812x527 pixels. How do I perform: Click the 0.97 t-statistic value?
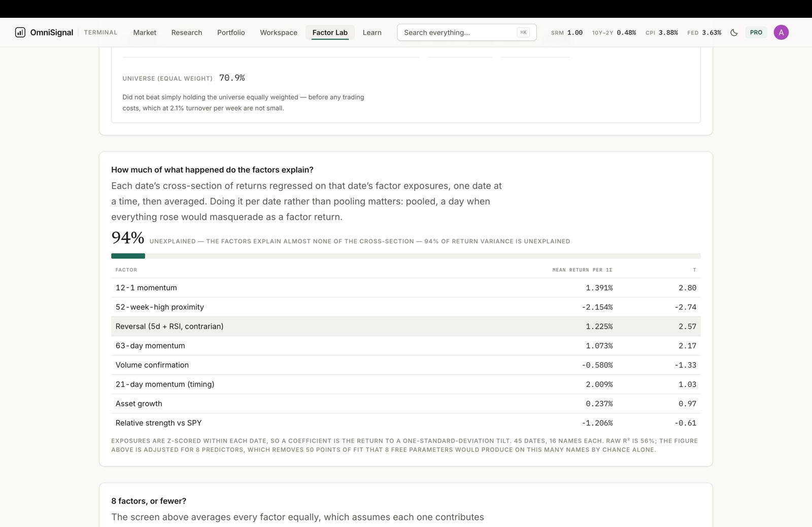(x=688, y=403)
